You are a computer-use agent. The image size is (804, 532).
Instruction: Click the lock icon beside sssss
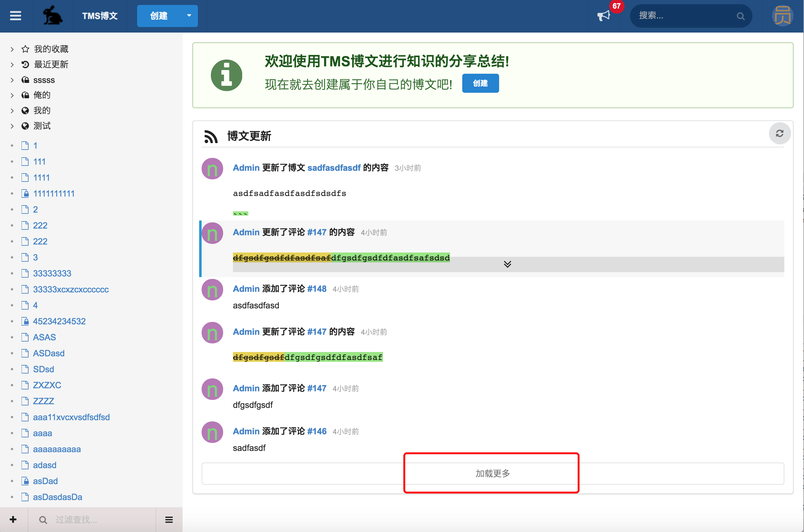coord(25,80)
